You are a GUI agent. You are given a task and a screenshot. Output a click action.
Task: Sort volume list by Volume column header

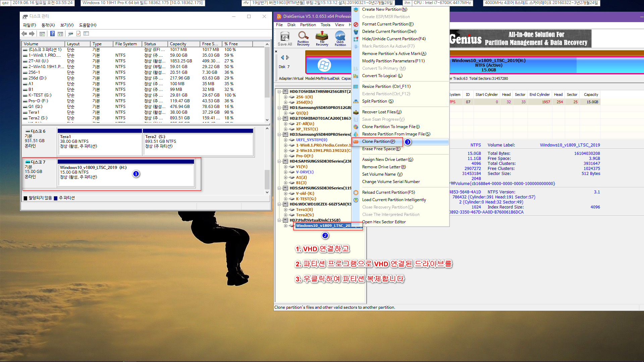pos(43,44)
